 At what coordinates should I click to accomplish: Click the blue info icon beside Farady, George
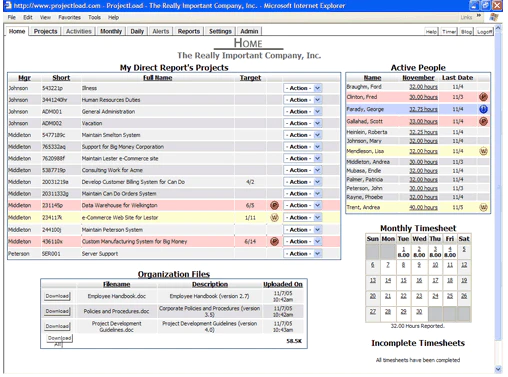click(483, 109)
